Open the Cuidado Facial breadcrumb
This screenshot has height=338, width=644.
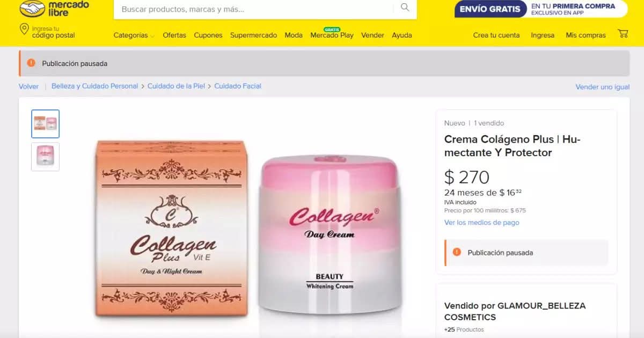[x=238, y=86]
